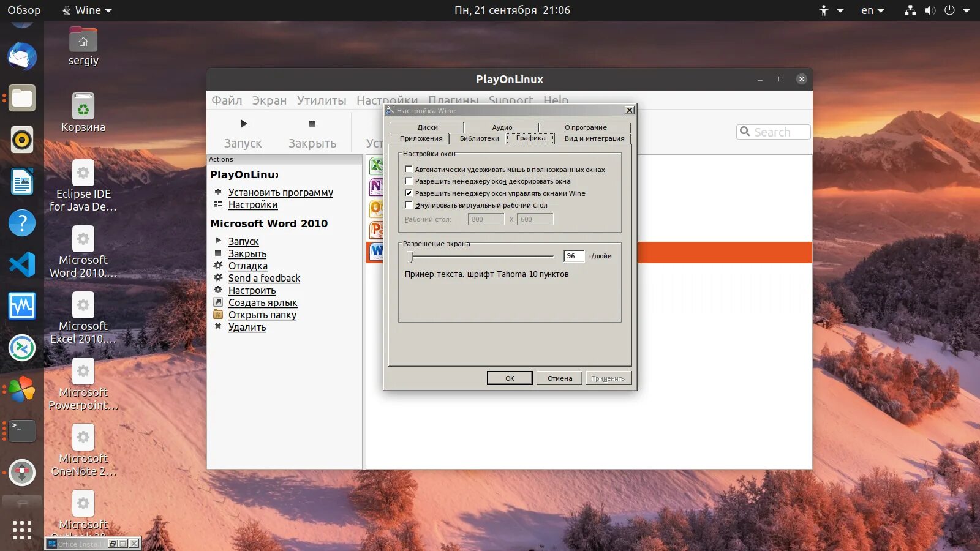
Task: Open PlayOnLinux clover icon in the dock
Action: (22, 389)
